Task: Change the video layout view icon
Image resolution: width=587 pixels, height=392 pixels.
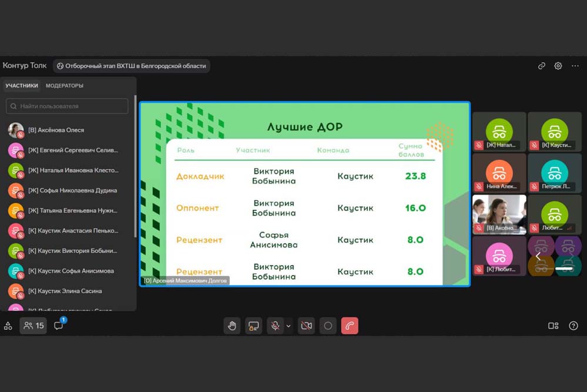Action: click(x=553, y=326)
